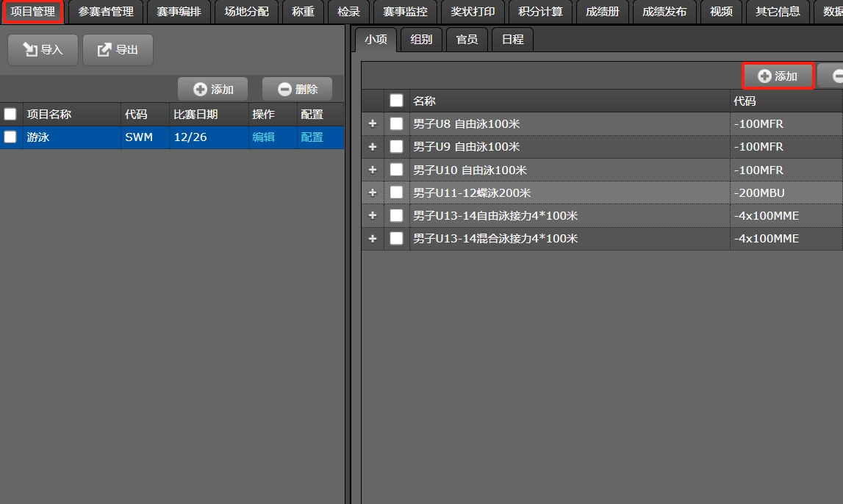This screenshot has height=504, width=843.
Task: Check the checkbox for 男子U9 自由泳100米
Action: (x=395, y=146)
